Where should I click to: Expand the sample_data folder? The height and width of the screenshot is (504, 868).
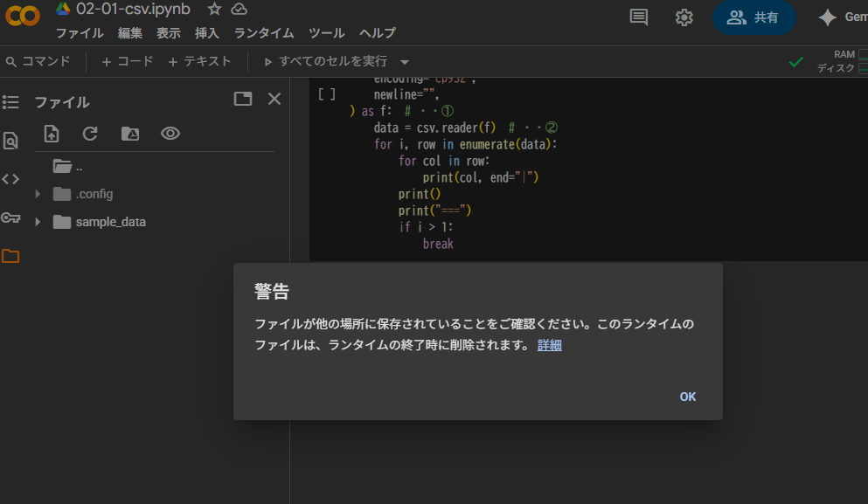pyautogui.click(x=38, y=222)
